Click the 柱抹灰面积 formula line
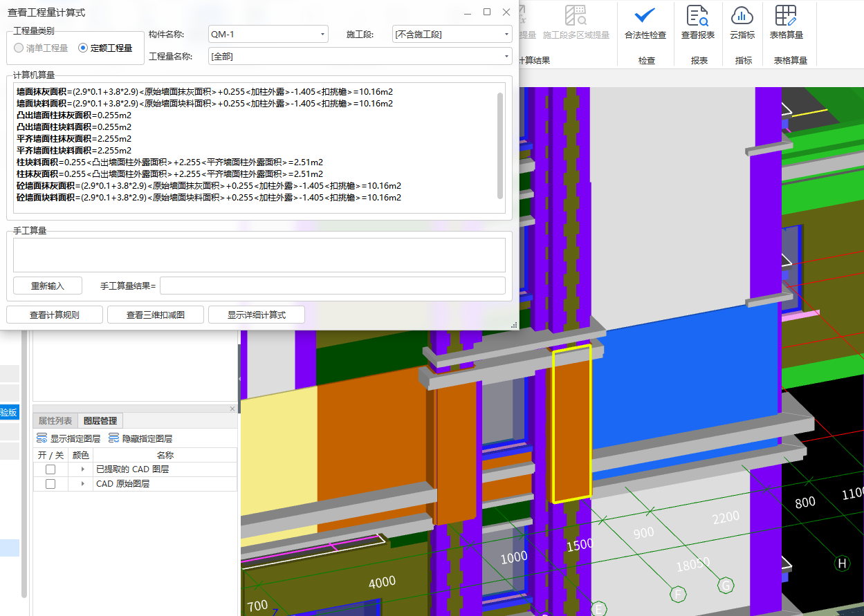The image size is (864, 616). point(169,174)
